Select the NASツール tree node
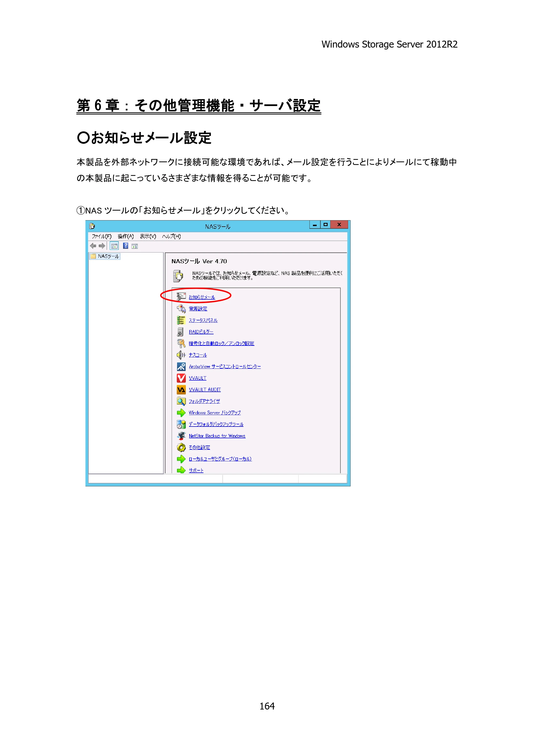The height and width of the screenshot is (756, 534). click(105, 256)
